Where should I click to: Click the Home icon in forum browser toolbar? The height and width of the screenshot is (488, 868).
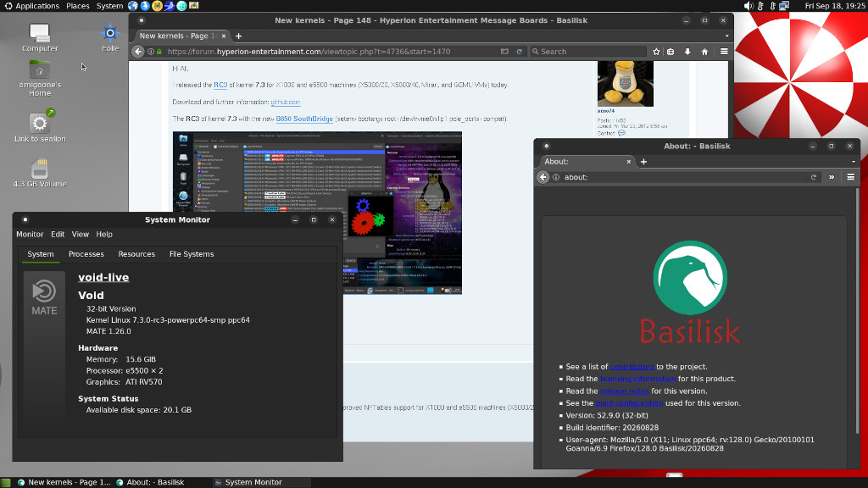click(704, 52)
